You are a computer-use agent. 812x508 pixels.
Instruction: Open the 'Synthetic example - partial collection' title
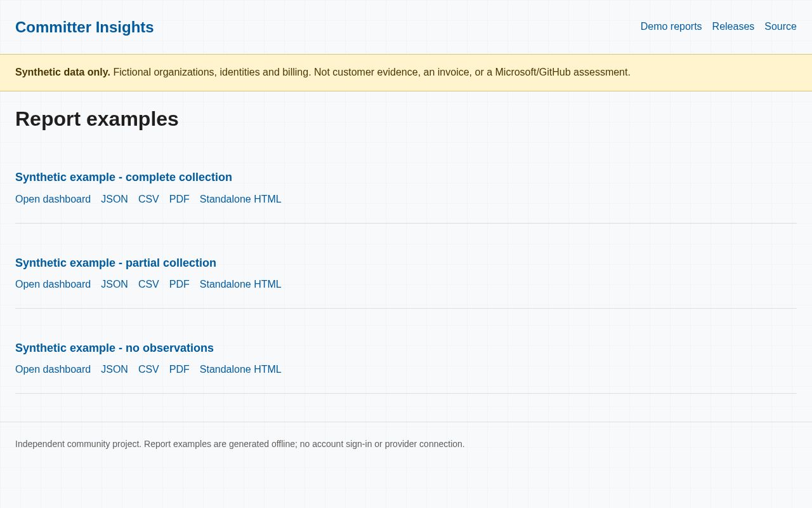click(x=115, y=263)
